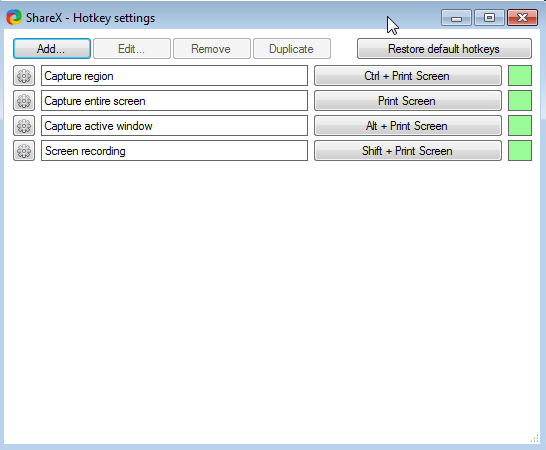
Task: Open task settings gear for Capture entire screen
Action: point(24,101)
